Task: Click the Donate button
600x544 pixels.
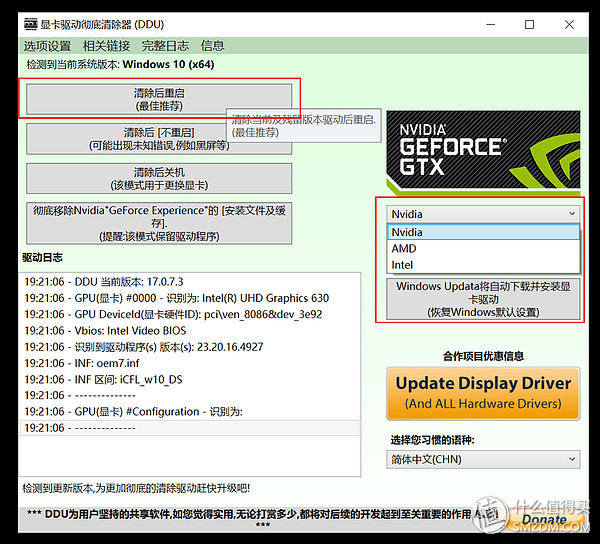Action: (545, 520)
